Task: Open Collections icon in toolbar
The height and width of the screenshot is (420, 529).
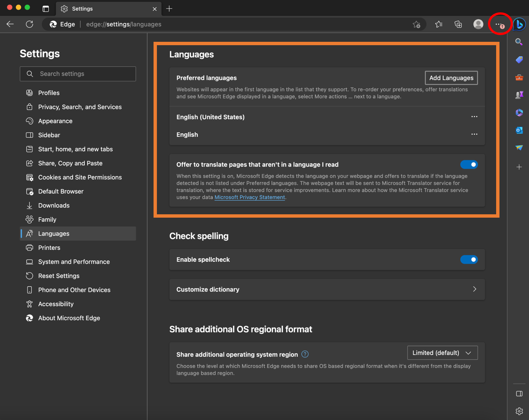Action: pos(458,24)
